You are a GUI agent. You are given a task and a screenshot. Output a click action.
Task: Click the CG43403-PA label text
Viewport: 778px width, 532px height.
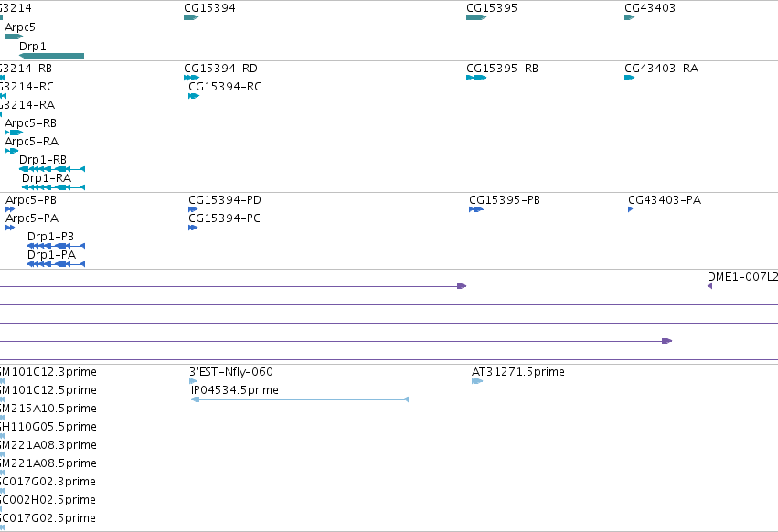tap(665, 200)
